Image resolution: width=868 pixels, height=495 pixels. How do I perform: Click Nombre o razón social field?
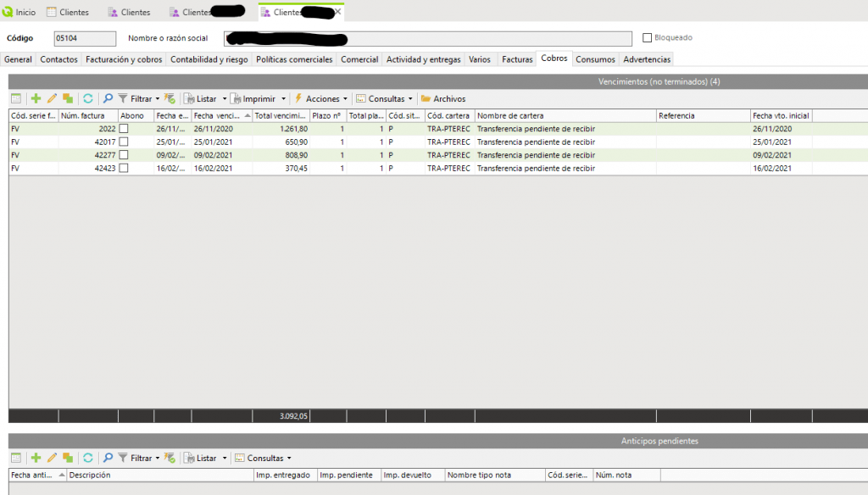[x=428, y=38]
